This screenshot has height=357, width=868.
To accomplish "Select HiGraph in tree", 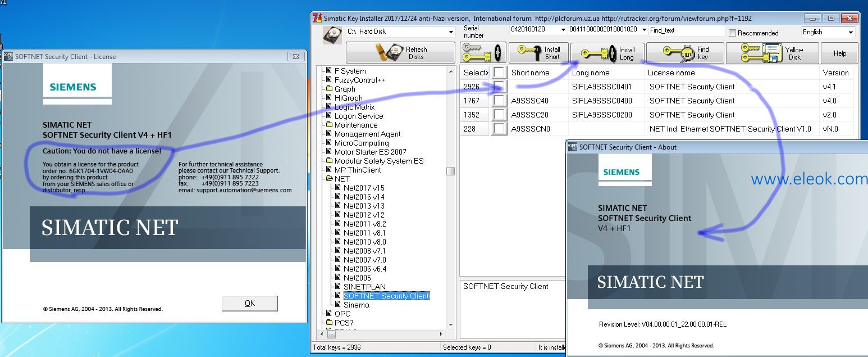I will (x=348, y=98).
